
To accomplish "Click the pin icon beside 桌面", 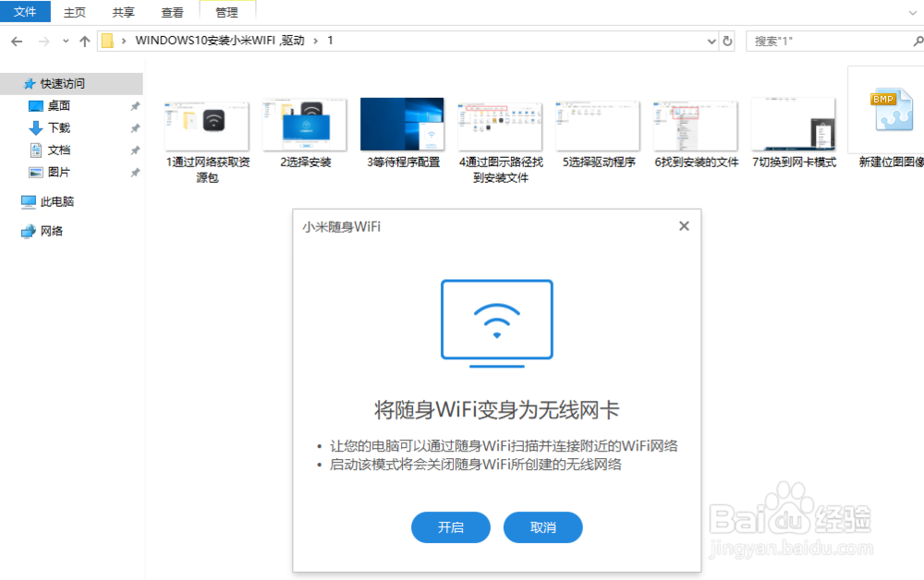I will click(135, 106).
